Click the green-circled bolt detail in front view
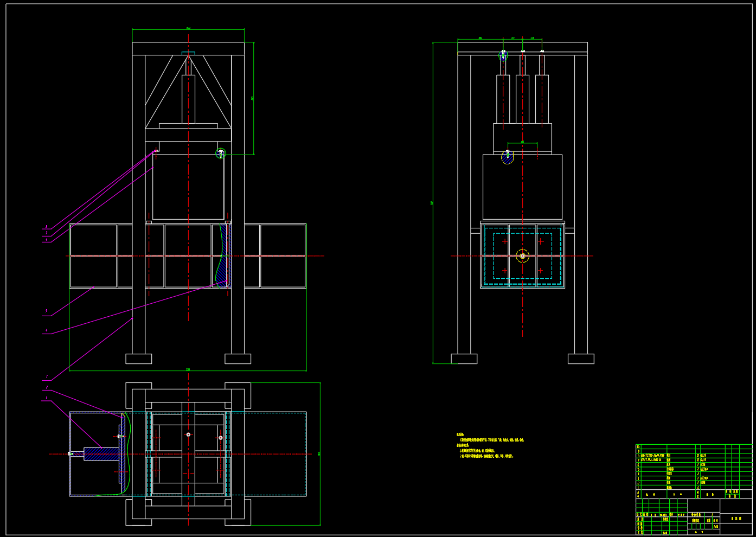This screenshot has height=537, width=756. [220, 154]
